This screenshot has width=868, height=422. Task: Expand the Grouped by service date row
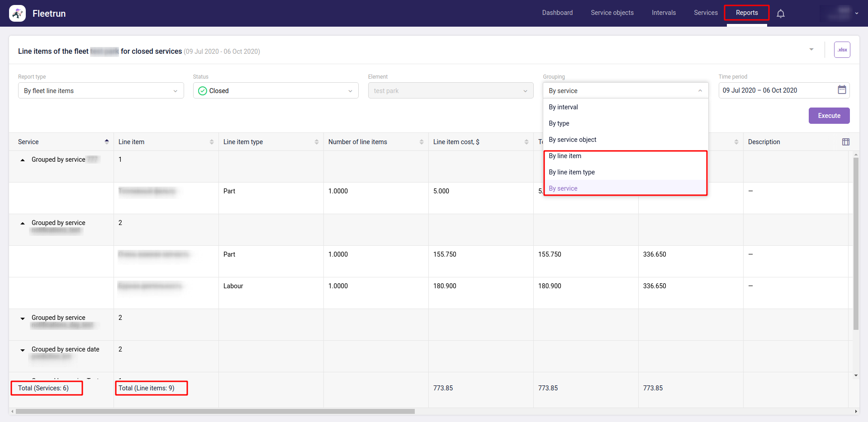(x=23, y=350)
